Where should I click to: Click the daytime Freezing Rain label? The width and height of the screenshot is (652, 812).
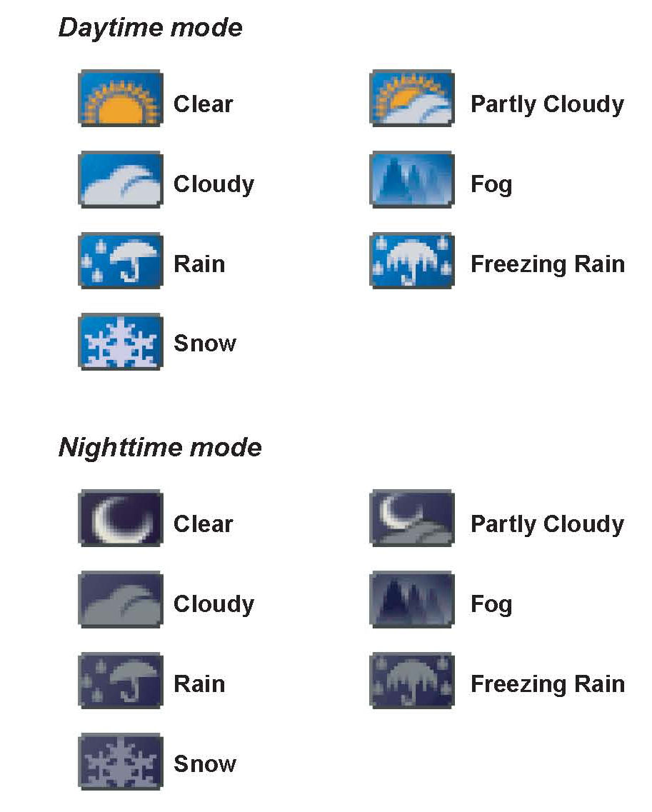point(547,264)
